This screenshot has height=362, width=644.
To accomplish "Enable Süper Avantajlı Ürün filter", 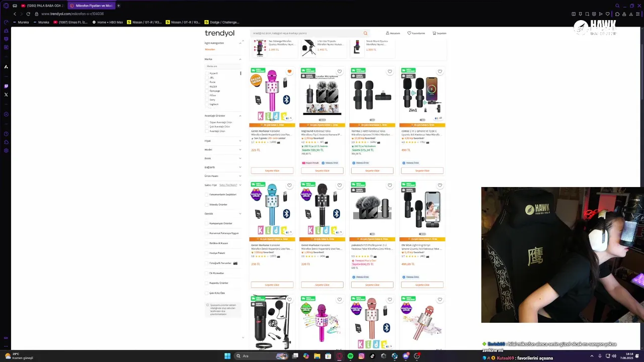I will point(207,122).
